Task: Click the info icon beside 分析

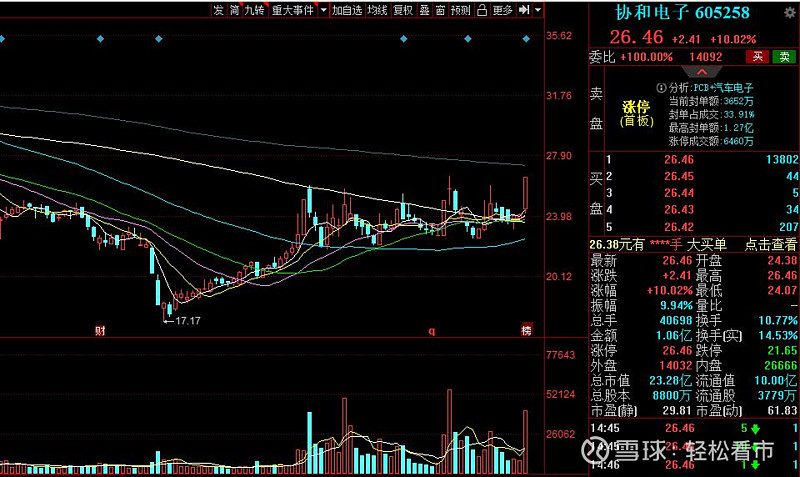Action: pyautogui.click(x=661, y=88)
